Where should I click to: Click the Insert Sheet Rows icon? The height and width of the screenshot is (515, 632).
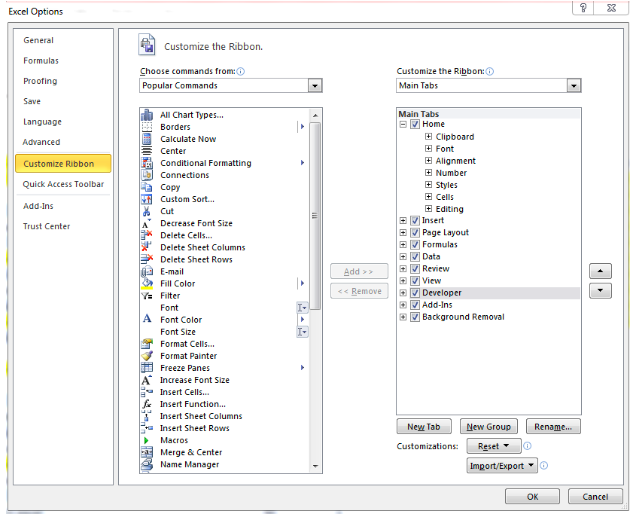coord(147,428)
